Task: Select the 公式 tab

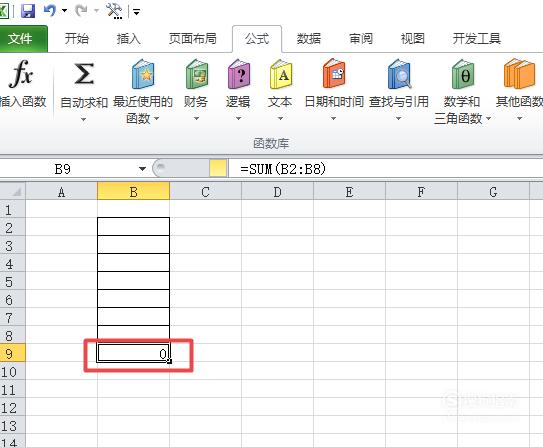Action: pos(257,38)
